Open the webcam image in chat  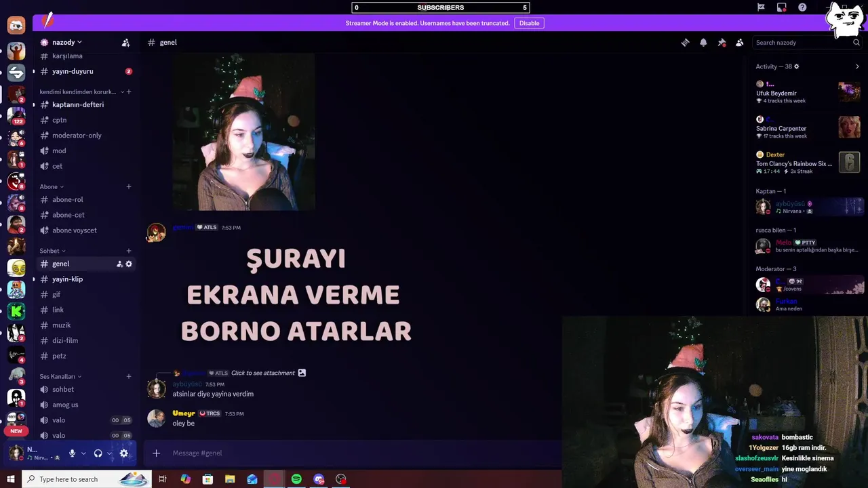(243, 132)
